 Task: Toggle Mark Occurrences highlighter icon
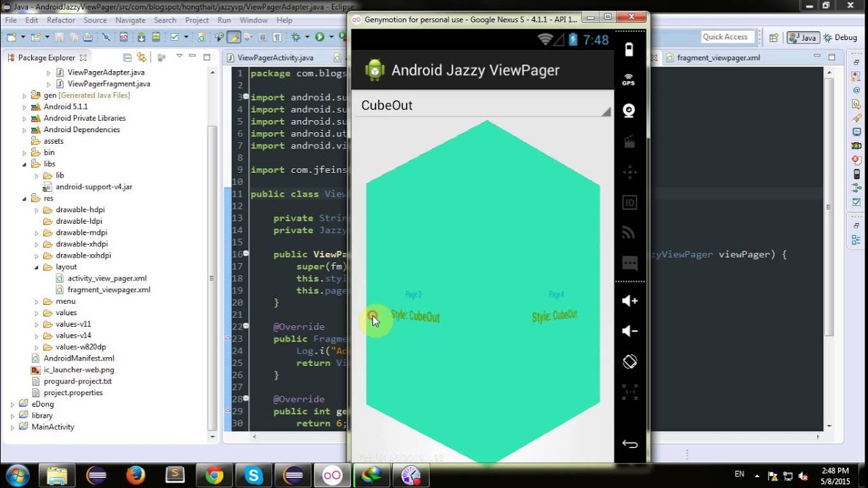tap(233, 37)
